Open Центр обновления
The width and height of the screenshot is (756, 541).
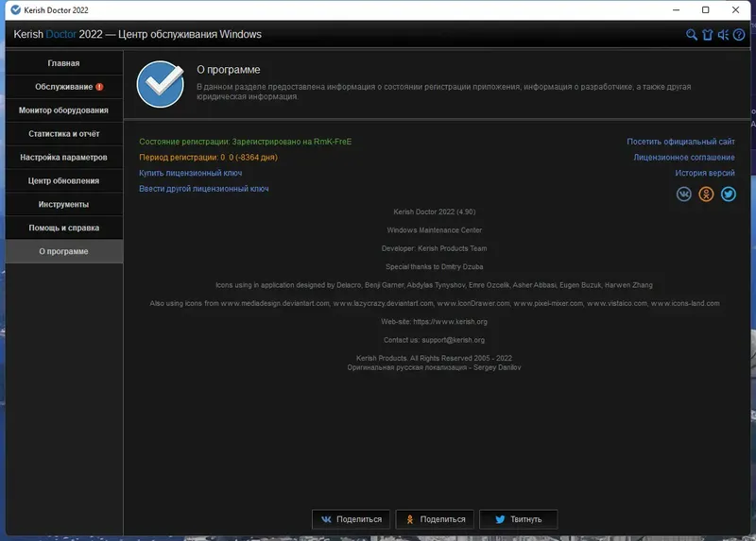click(64, 181)
